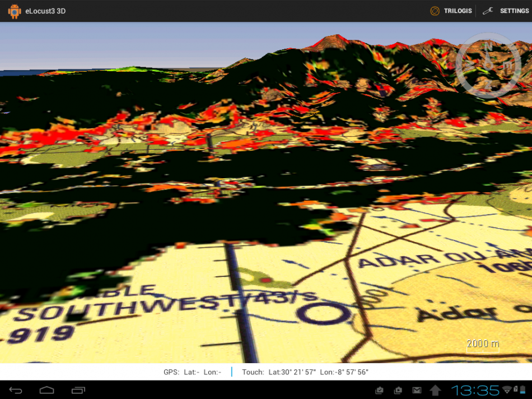Check the Wi-Fi signal status icon

pyautogui.click(x=507, y=389)
